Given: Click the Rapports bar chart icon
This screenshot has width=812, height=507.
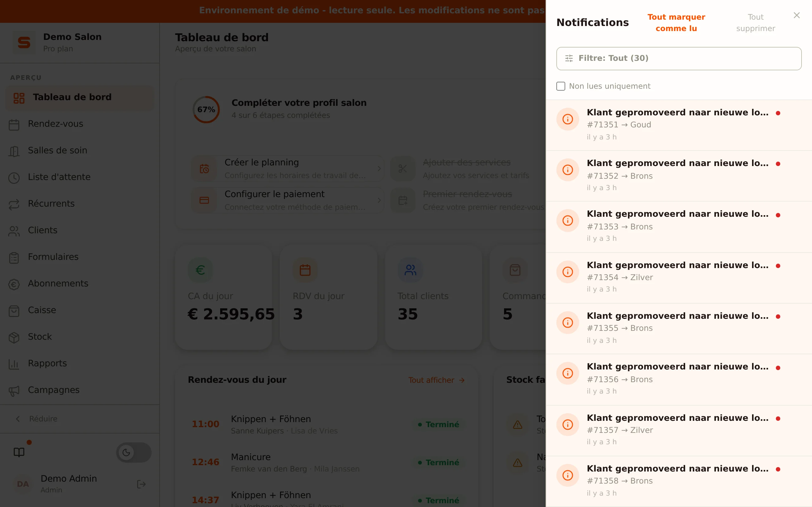Looking at the screenshot, I should tap(14, 364).
